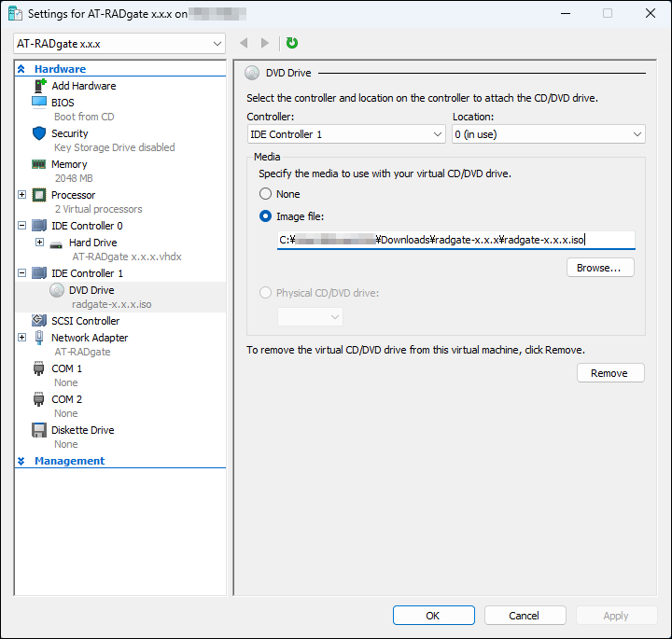Click the DVD Drive disc icon in tree
Screen dimensions: 672x639
56,290
